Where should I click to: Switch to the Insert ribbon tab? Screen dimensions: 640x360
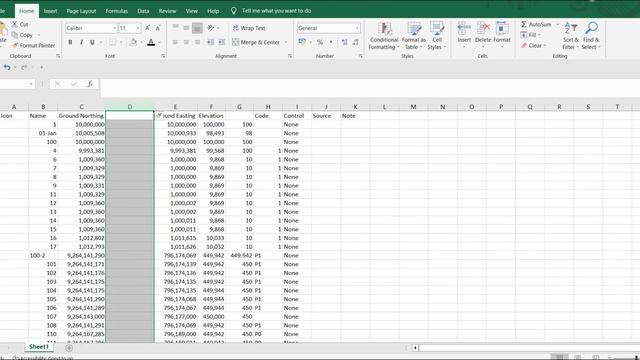[50, 11]
